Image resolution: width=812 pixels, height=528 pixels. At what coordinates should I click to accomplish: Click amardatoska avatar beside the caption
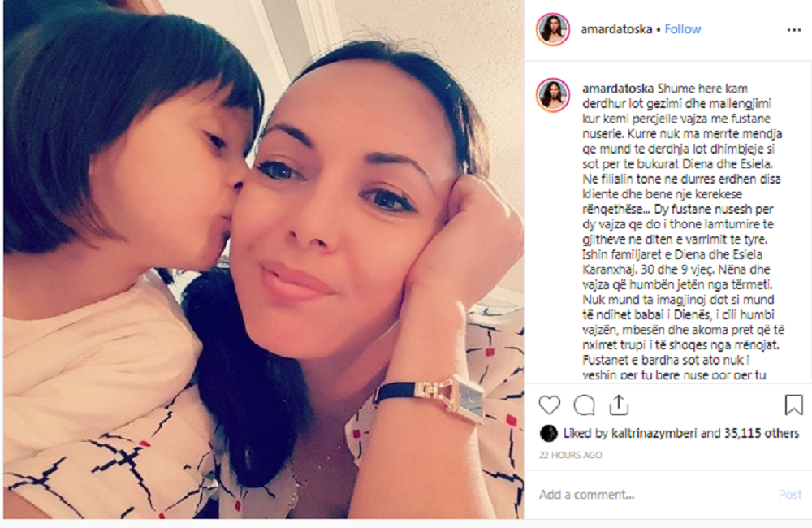(553, 95)
